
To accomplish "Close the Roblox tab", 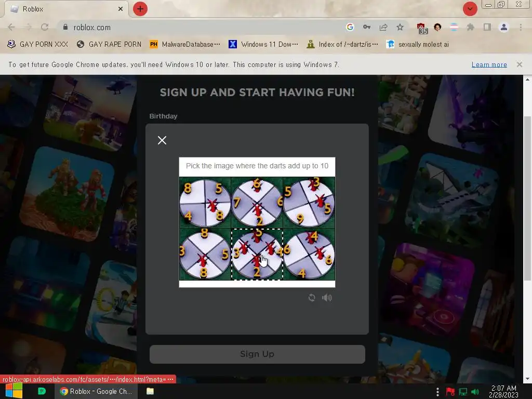I will tap(121, 9).
